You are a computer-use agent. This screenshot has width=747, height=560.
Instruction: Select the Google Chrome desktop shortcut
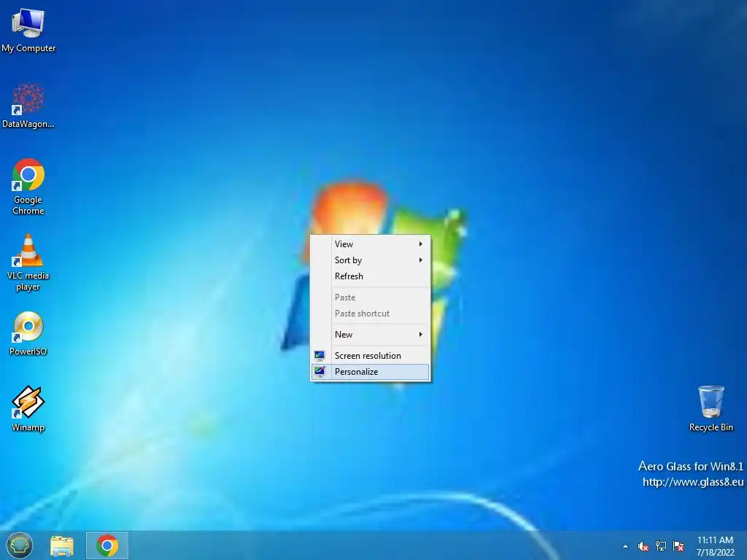tap(28, 186)
